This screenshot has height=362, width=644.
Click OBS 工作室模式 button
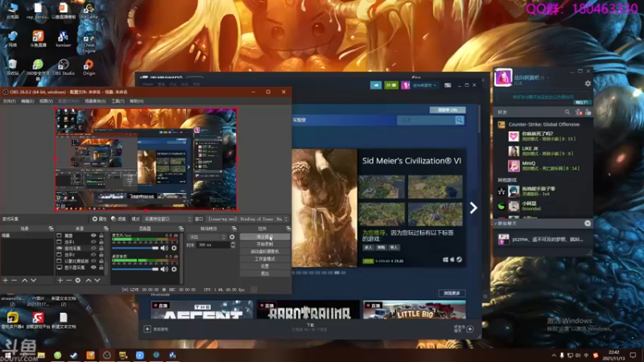click(x=265, y=259)
